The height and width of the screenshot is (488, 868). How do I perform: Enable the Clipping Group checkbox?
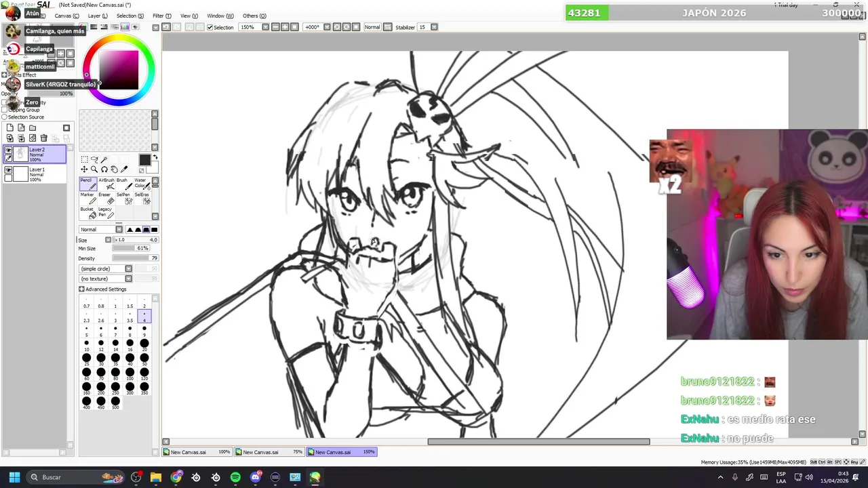coord(4,110)
